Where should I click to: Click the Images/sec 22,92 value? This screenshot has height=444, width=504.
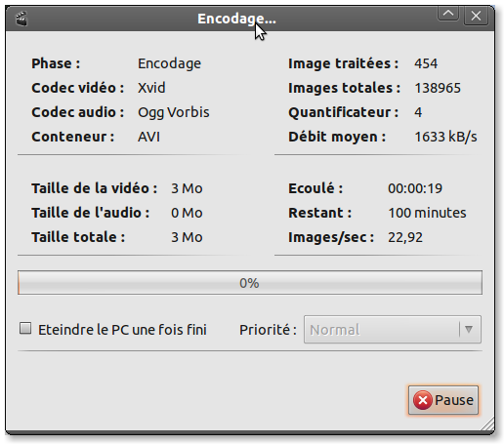[x=405, y=237]
